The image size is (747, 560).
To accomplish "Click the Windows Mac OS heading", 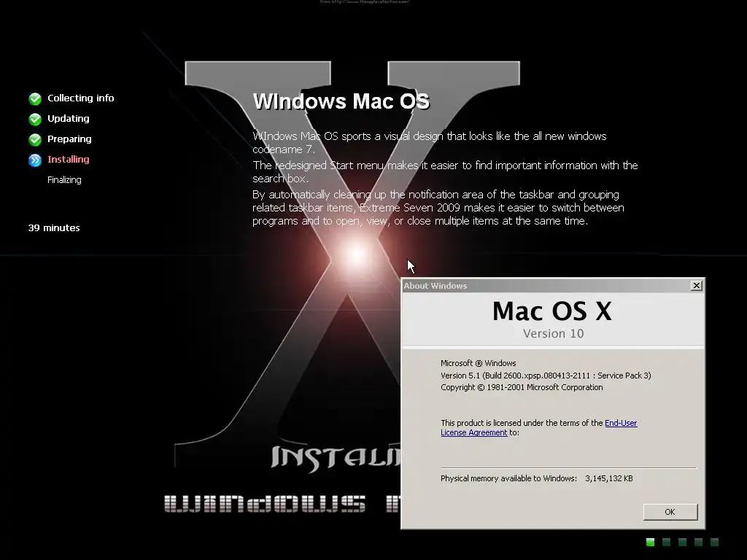I will click(341, 101).
